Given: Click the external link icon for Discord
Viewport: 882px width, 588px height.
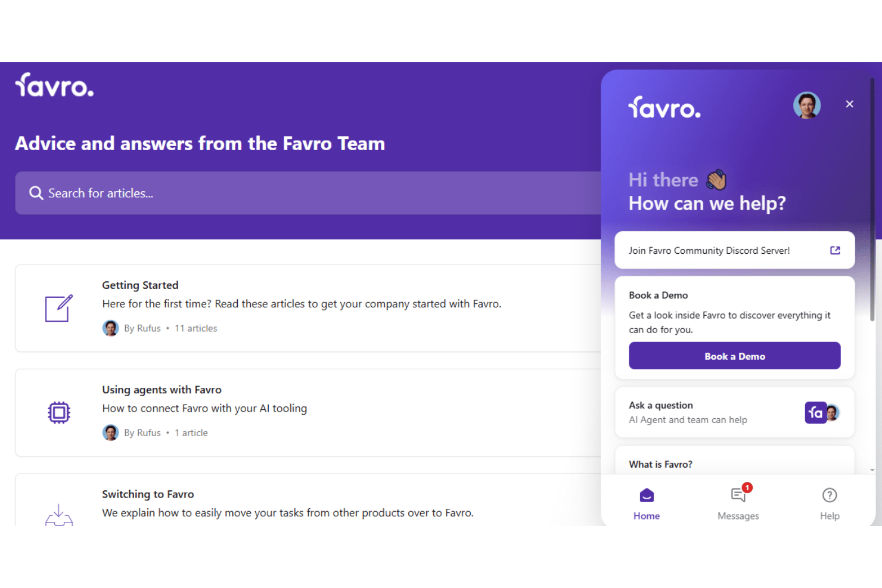Looking at the screenshot, I should click(836, 250).
